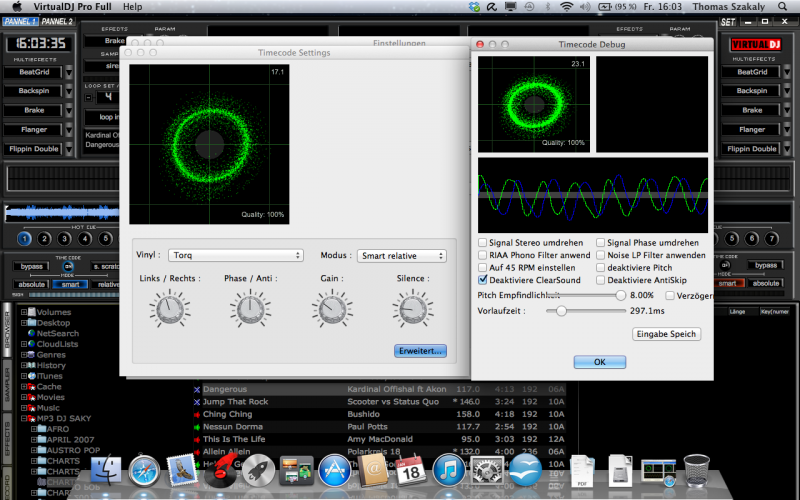Expand Volumes folder in browser tree
800x500 pixels.
click(x=23, y=312)
